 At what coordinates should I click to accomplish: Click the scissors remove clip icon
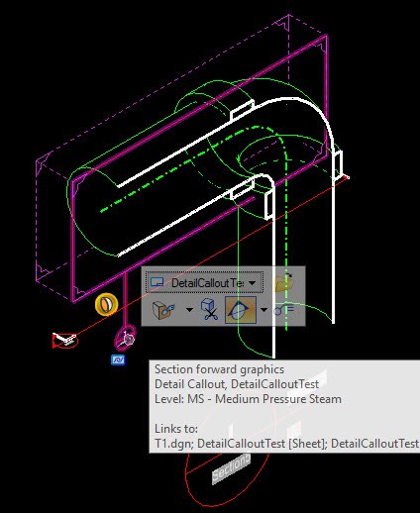[x=210, y=310]
